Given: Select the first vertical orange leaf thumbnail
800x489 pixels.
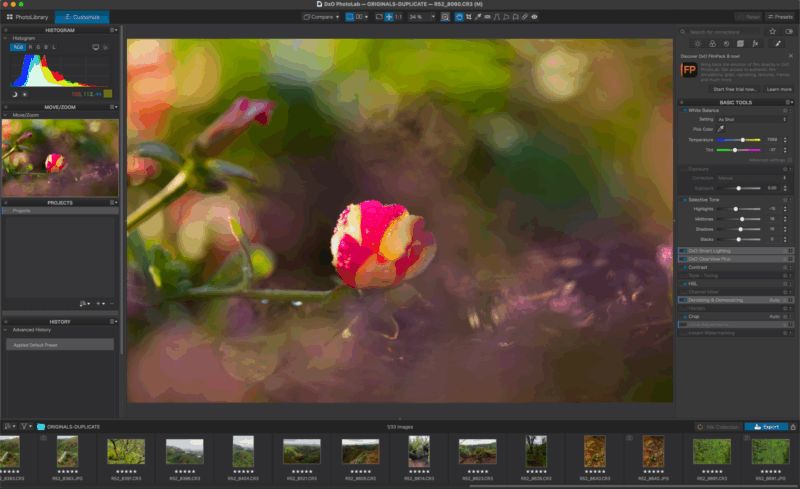Looking at the screenshot, I should [594, 452].
